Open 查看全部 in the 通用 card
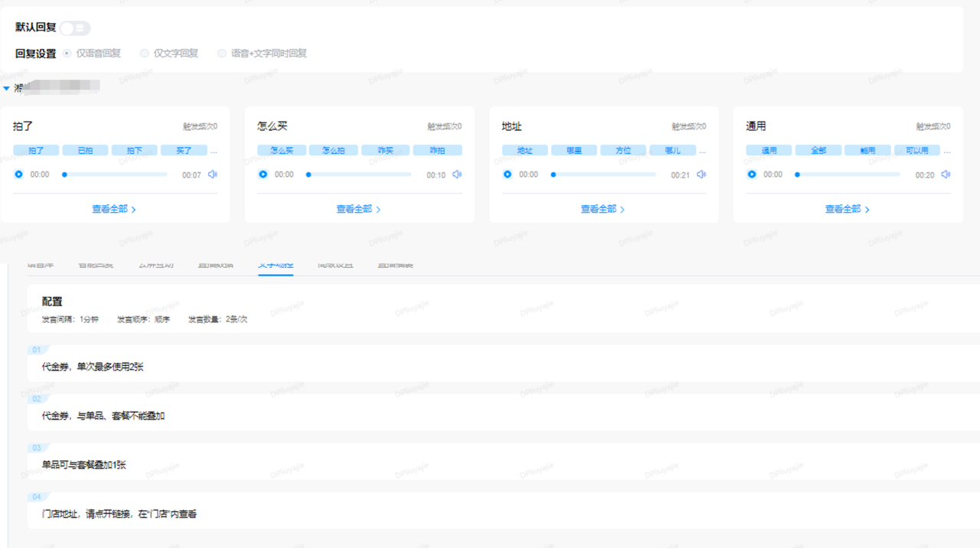 pyautogui.click(x=847, y=209)
